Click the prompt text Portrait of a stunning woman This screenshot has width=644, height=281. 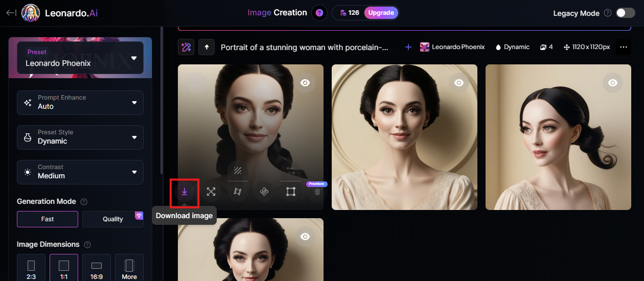[305, 47]
